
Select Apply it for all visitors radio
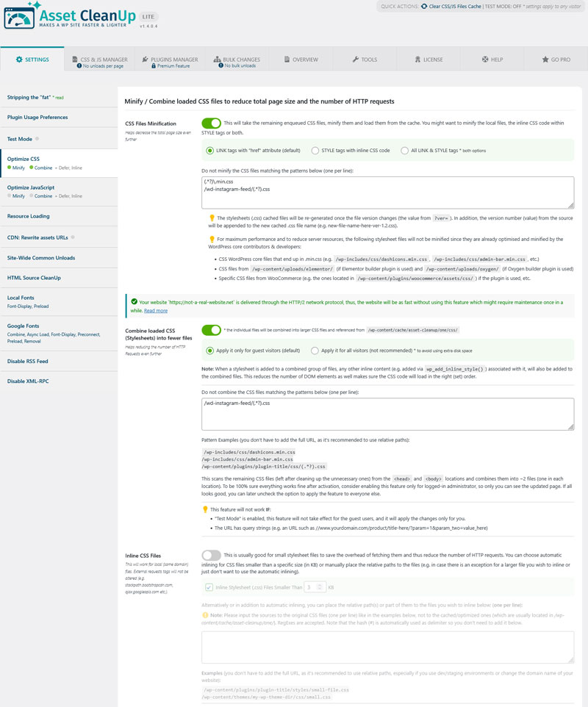[315, 351]
